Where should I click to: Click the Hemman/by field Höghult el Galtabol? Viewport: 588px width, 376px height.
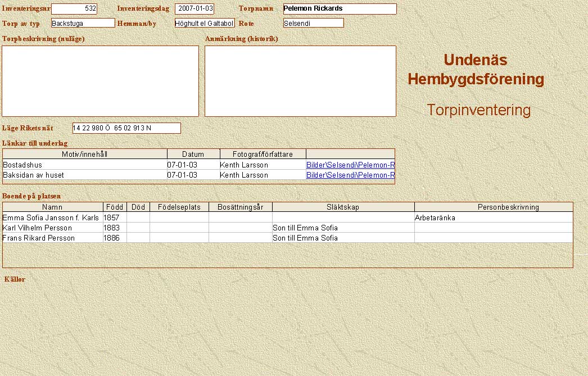click(205, 23)
